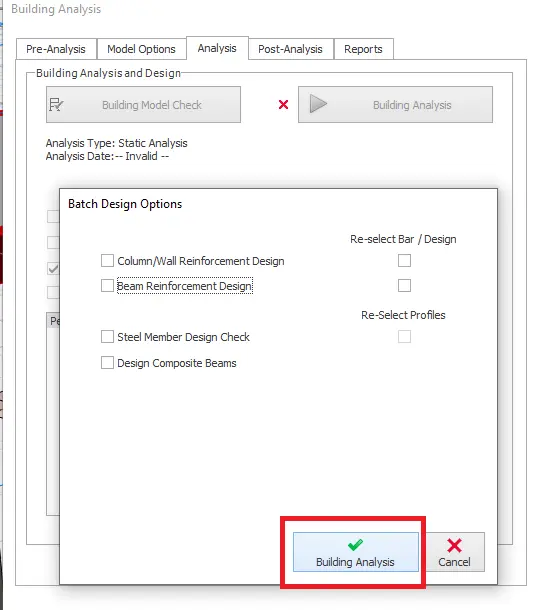Open the Model Options tab
The width and height of the screenshot is (554, 610).
click(x=142, y=49)
